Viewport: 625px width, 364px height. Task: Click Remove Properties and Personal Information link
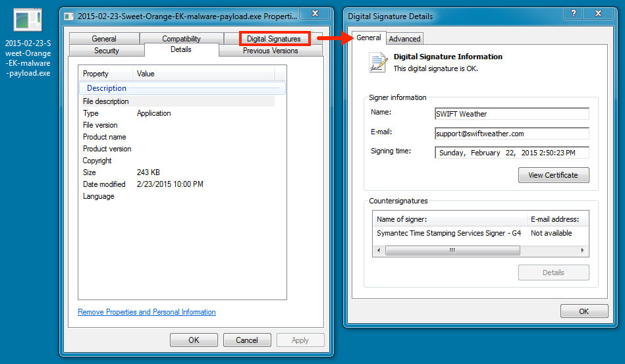coord(147,312)
